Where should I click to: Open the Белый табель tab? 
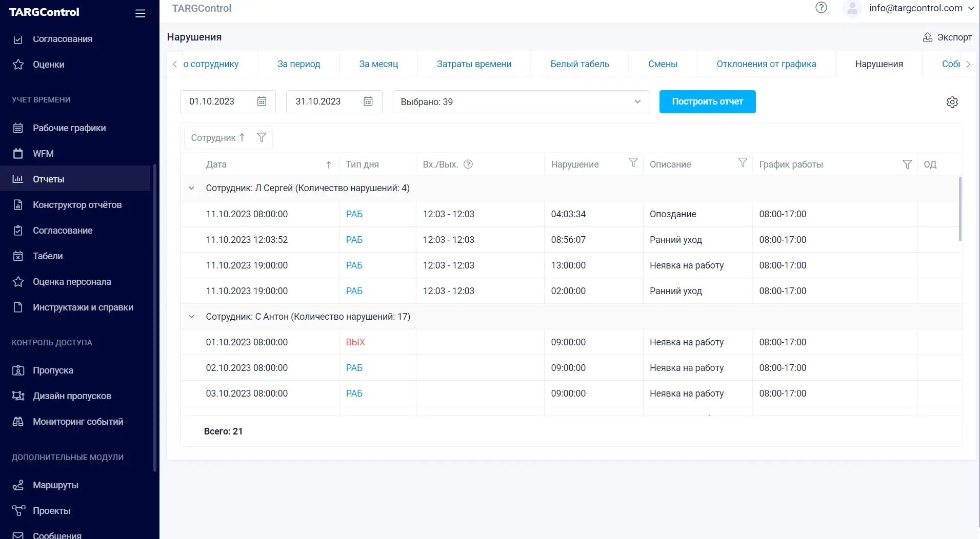point(580,64)
